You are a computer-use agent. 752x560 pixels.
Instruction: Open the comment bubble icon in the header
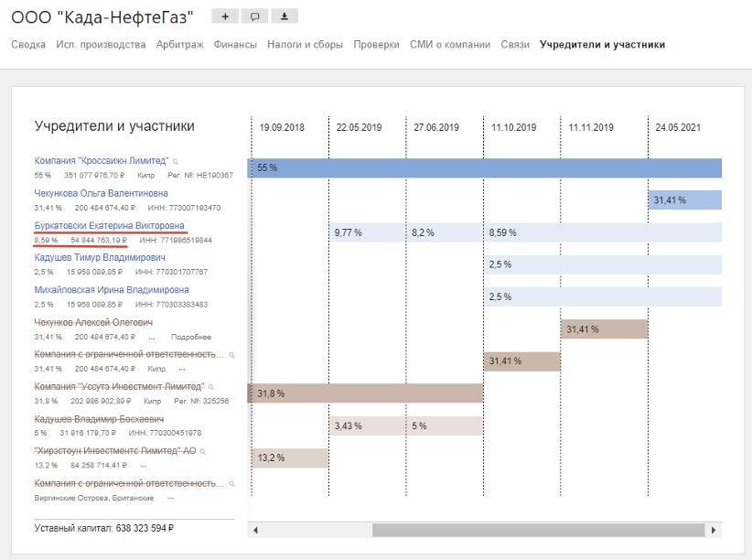[254, 16]
